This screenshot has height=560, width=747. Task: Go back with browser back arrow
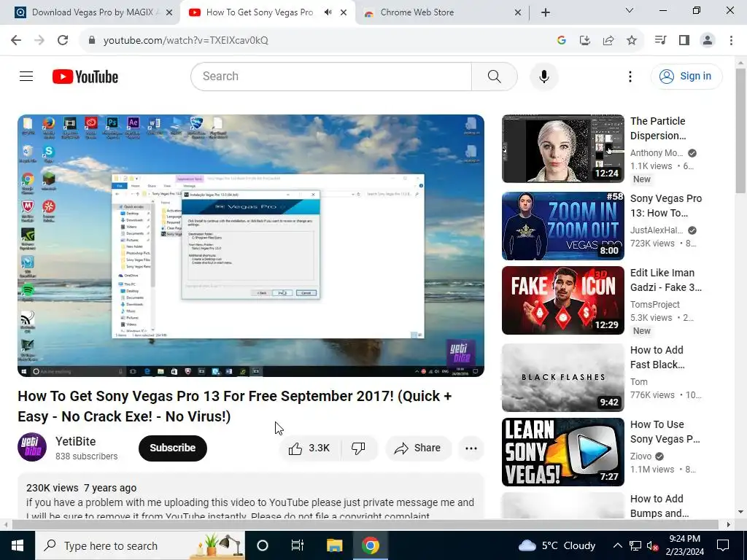click(16, 40)
